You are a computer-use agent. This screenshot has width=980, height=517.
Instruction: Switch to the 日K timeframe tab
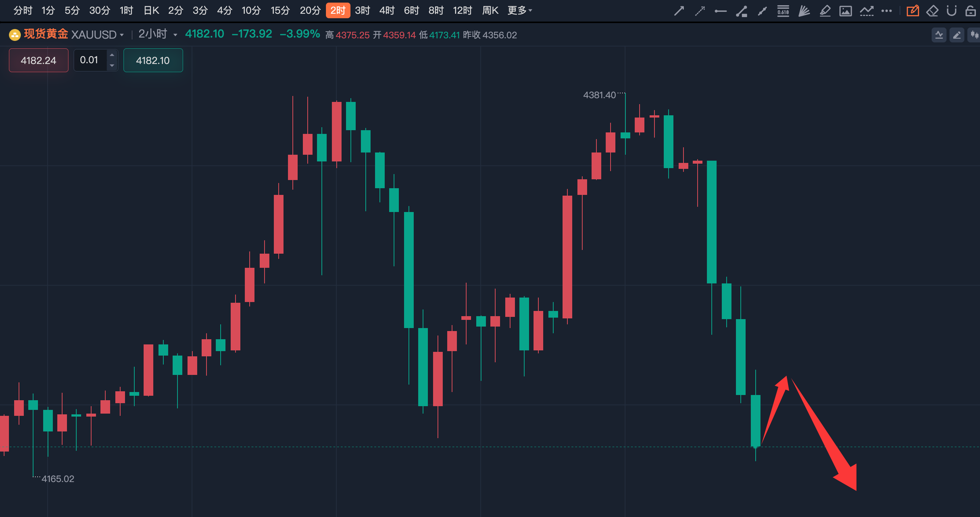coord(151,11)
